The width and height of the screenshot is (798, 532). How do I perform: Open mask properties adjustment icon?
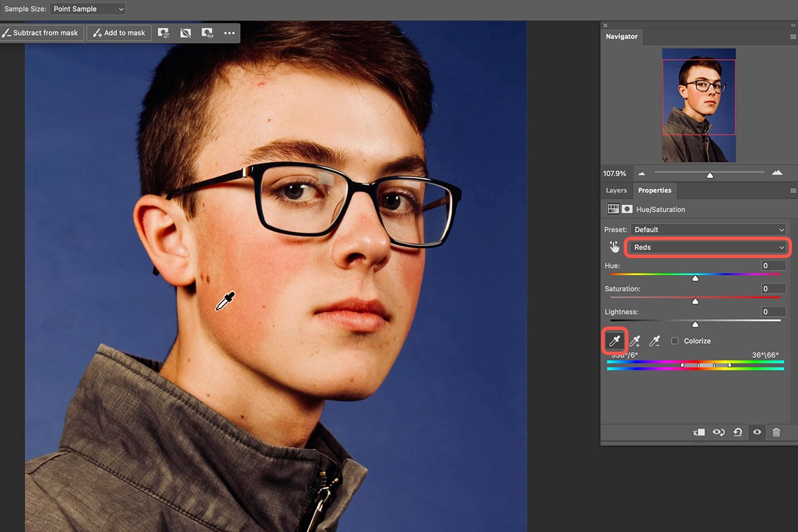coord(164,33)
